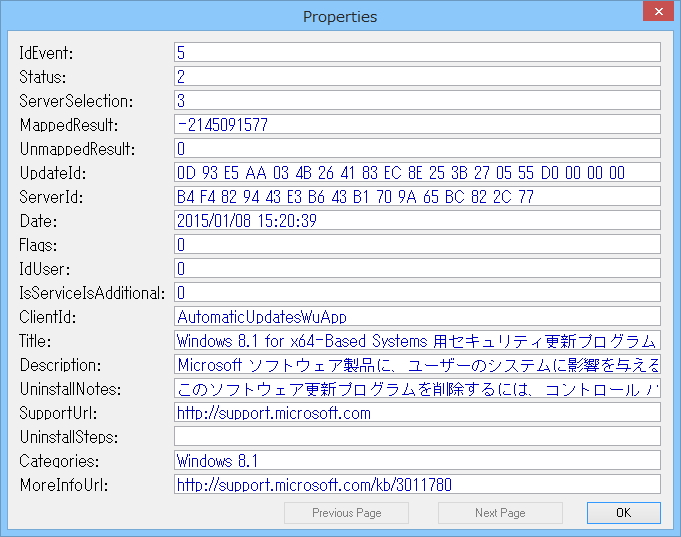Click the Flags value field
The width and height of the screenshot is (681, 537).
[417, 245]
